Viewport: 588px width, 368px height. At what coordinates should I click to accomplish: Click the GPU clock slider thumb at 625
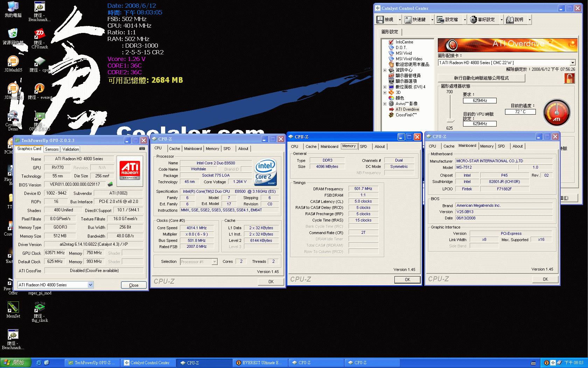(x=450, y=121)
